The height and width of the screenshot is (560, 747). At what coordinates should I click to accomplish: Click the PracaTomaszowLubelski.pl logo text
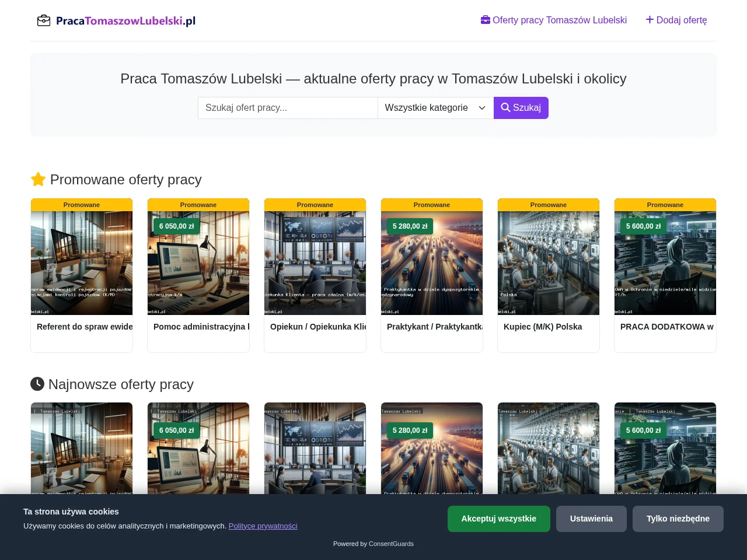(x=125, y=21)
